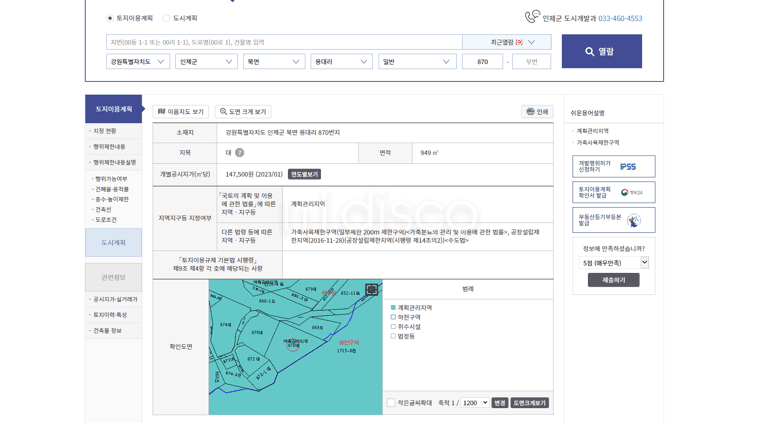Select the 토지이용계획 radio button
Screen dimensions: 760x423
(x=110, y=18)
